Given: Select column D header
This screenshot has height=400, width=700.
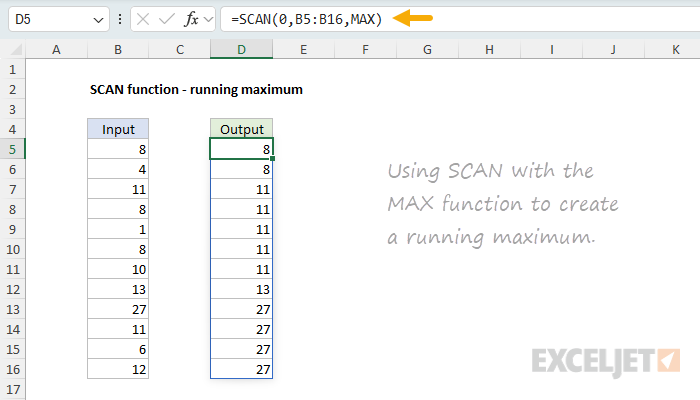Looking at the screenshot, I should tap(241, 49).
